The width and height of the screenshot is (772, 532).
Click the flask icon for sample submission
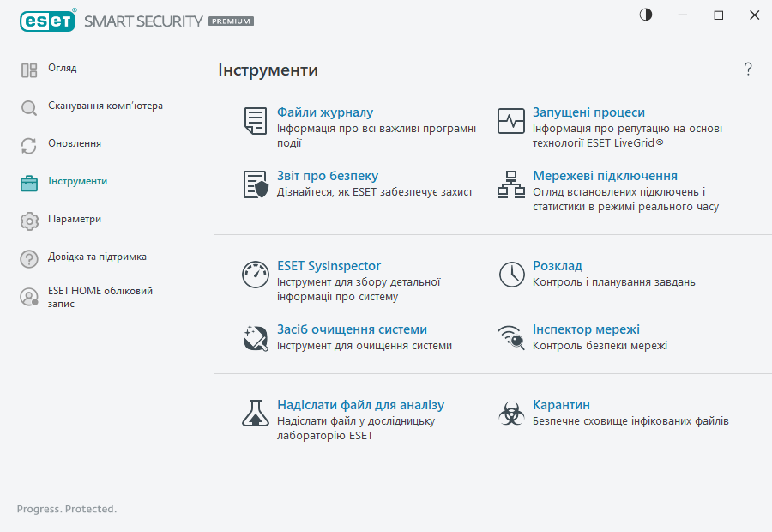(255, 414)
